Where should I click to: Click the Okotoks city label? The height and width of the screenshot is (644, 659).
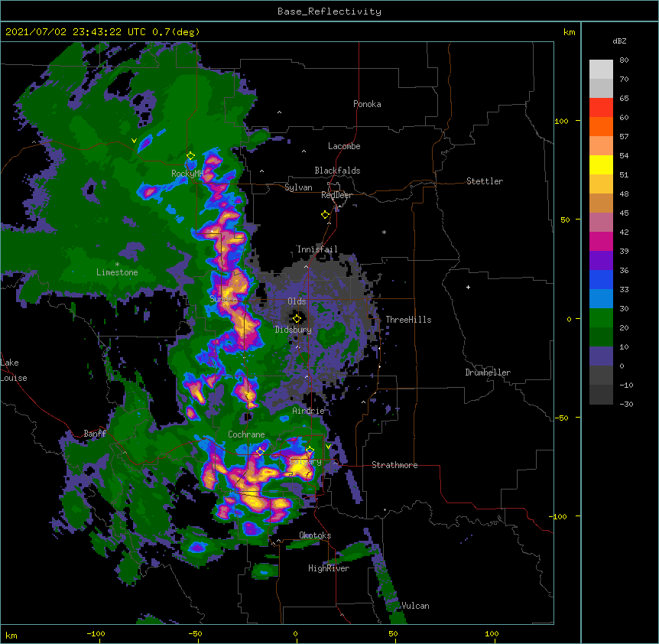click(x=315, y=535)
